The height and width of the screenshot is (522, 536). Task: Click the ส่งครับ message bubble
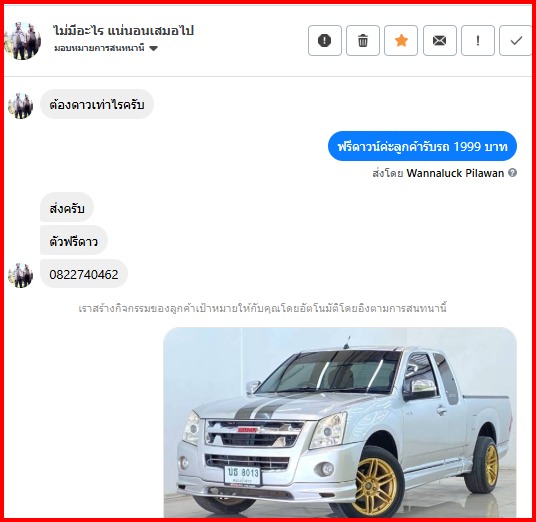click(67, 208)
